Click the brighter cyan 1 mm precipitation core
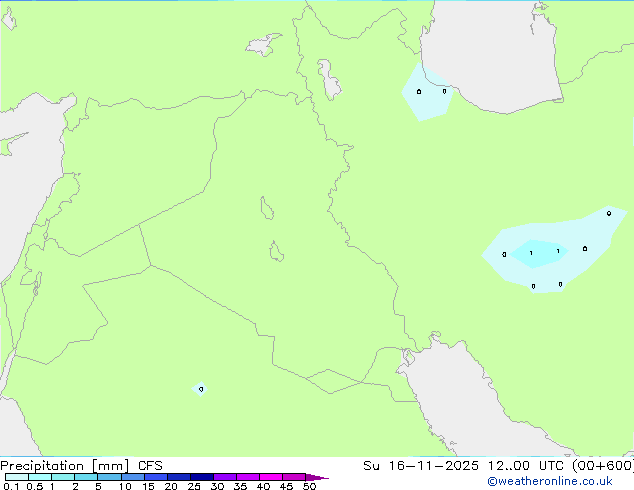 coord(539,253)
